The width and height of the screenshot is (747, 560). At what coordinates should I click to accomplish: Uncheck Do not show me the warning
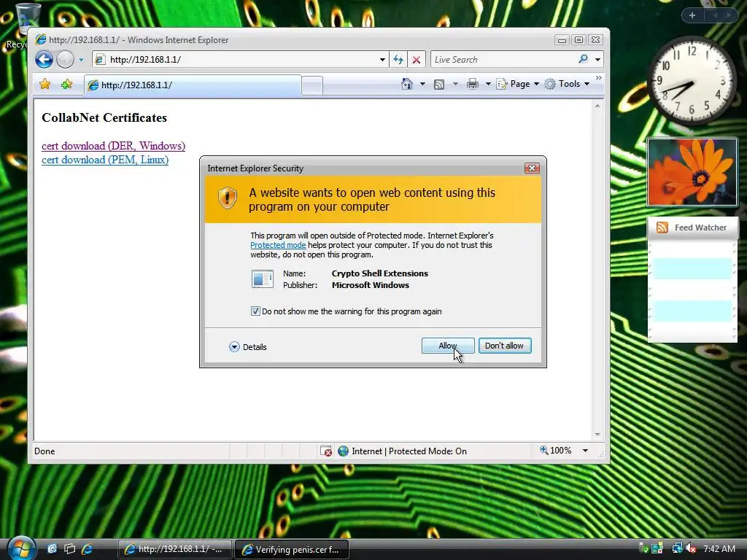click(x=255, y=311)
